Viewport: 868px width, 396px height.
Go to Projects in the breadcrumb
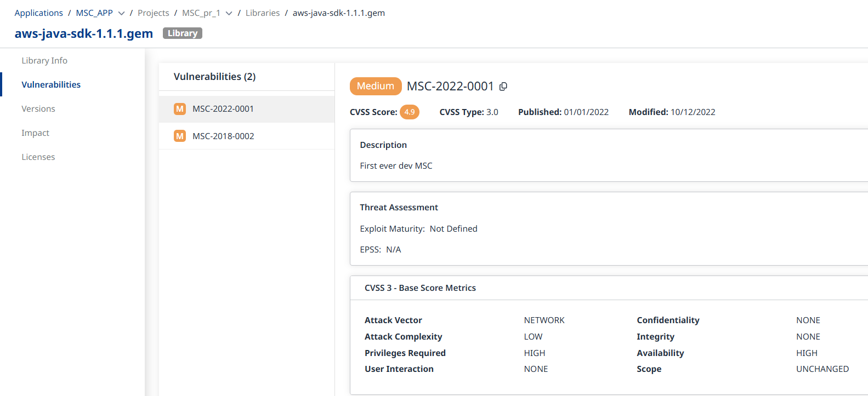pyautogui.click(x=154, y=13)
